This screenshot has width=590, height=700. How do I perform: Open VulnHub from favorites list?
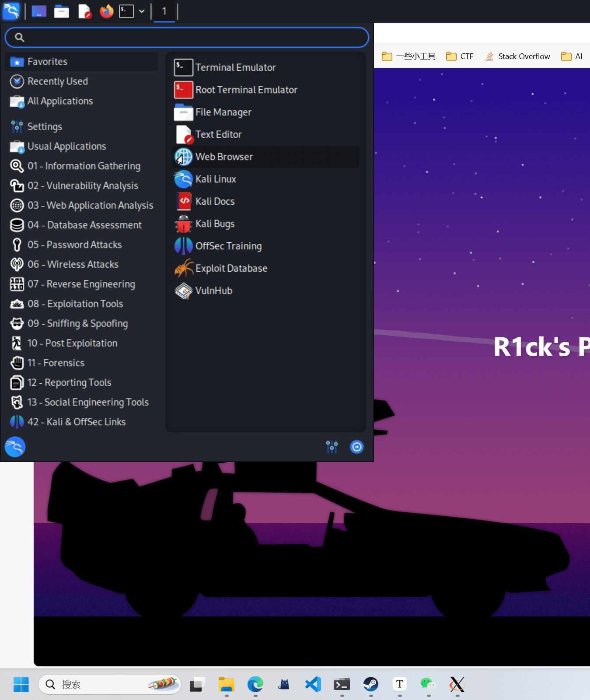[x=213, y=290]
